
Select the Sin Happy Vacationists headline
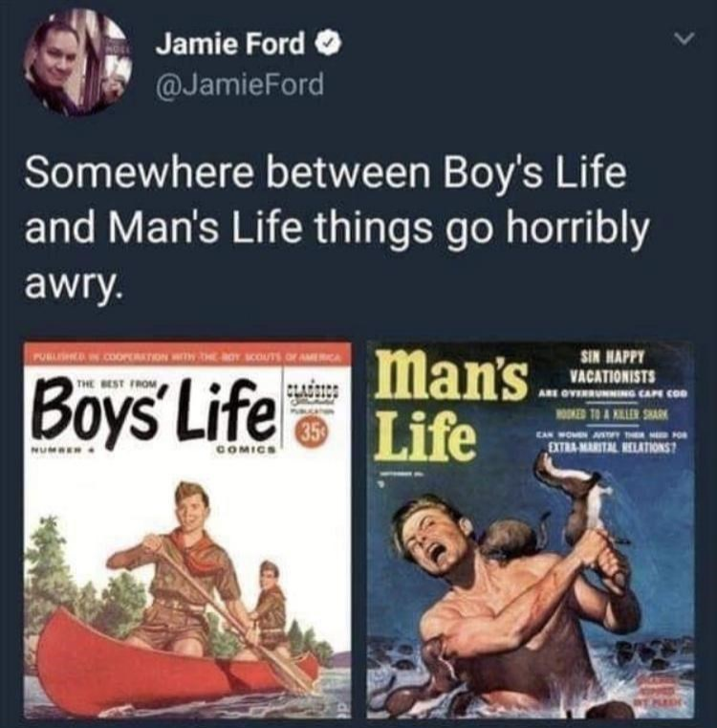[x=613, y=366]
